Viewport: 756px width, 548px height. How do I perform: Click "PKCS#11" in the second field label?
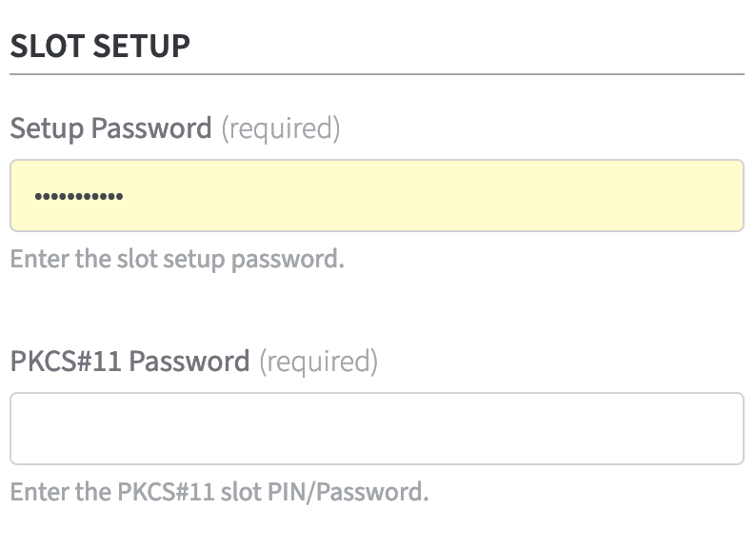[66, 362]
